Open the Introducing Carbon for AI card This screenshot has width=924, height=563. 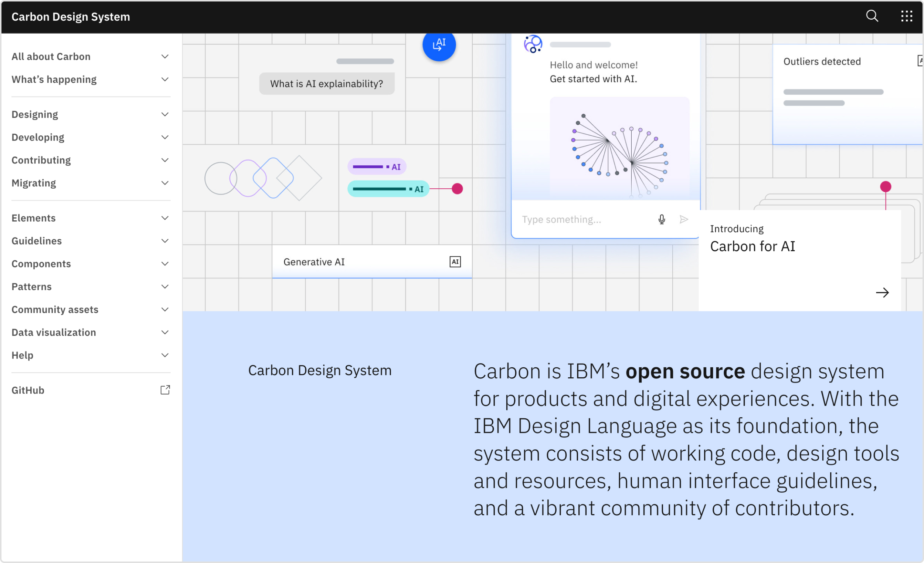click(x=799, y=260)
